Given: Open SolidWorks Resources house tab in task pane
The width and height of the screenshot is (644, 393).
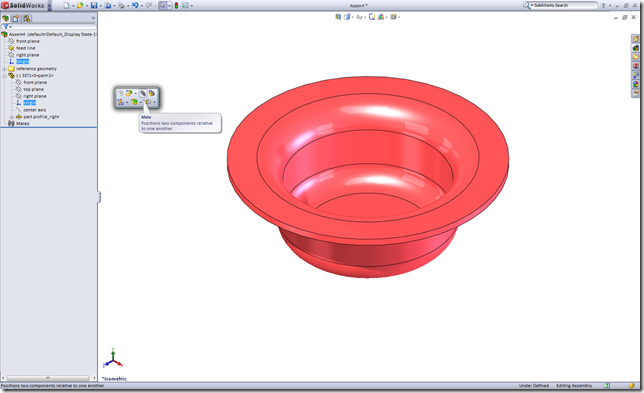Looking at the screenshot, I should [635, 39].
